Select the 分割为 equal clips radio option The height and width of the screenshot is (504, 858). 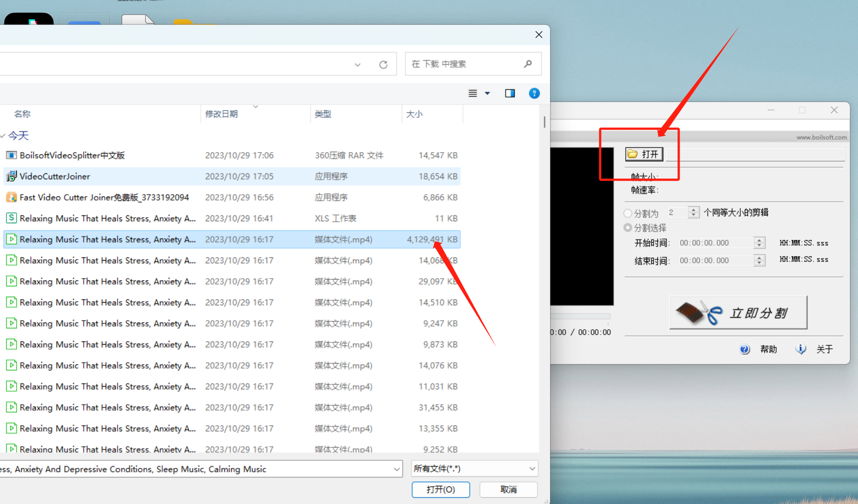tap(628, 213)
